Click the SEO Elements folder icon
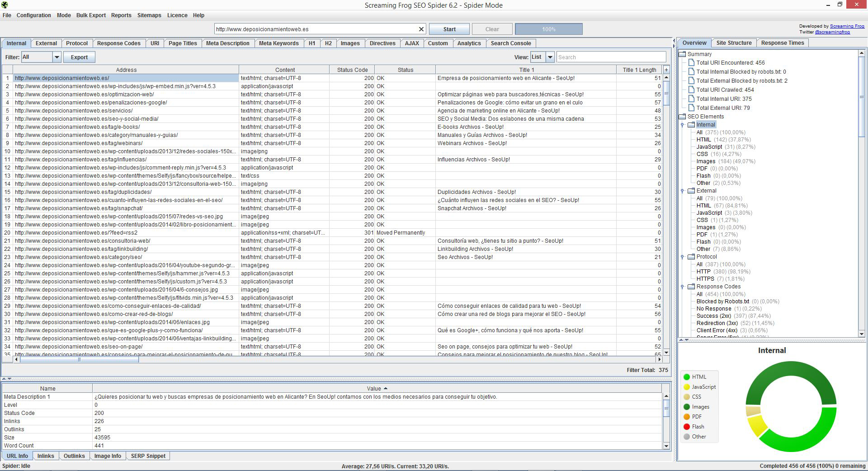 [x=682, y=117]
